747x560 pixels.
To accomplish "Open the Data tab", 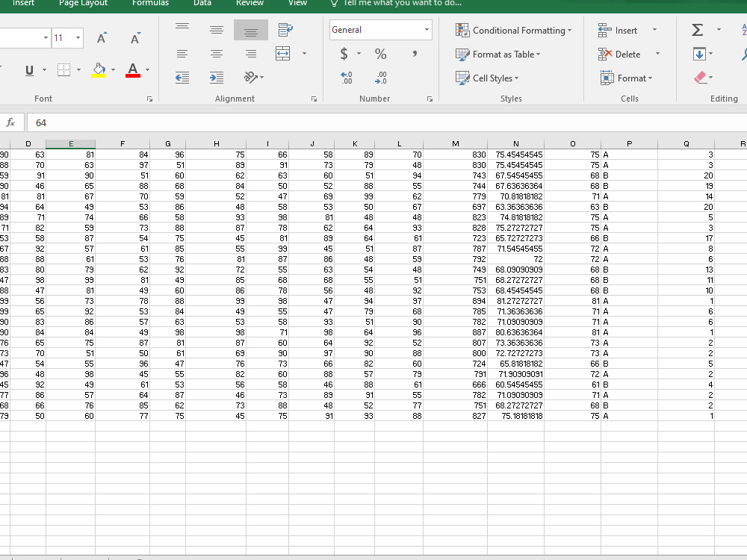I will point(202,3).
